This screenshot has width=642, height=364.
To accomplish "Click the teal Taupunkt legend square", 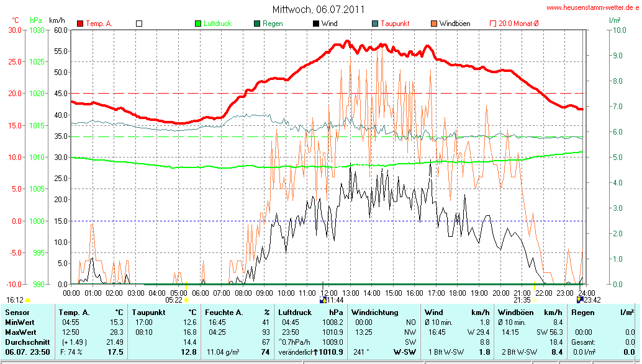I will pyautogui.click(x=375, y=24).
